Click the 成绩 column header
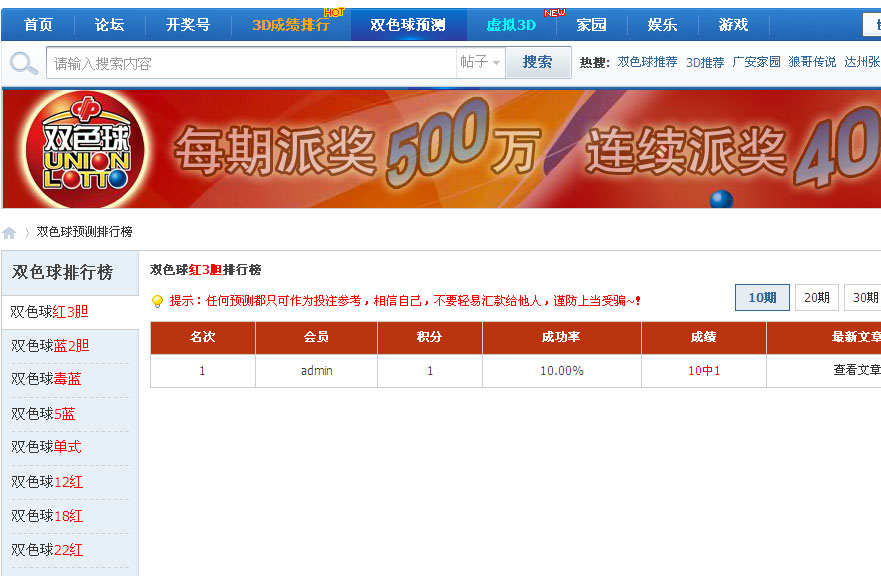881x576 pixels. coord(704,337)
